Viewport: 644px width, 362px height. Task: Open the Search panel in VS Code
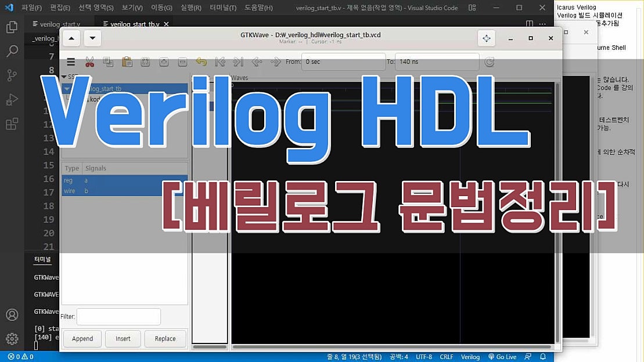point(12,51)
